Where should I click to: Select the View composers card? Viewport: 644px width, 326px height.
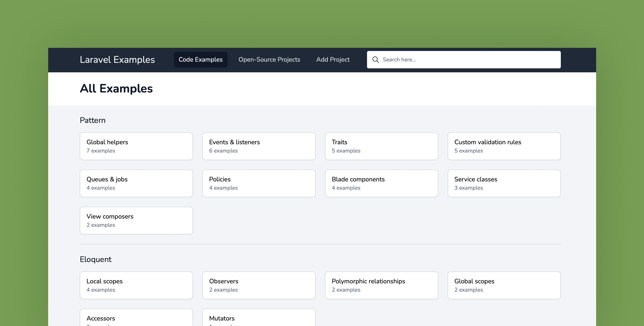[136, 220]
